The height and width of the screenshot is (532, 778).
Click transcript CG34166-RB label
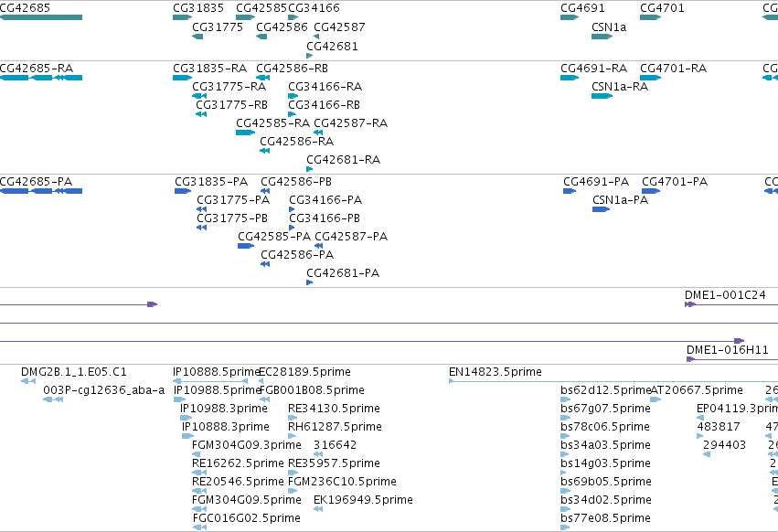pyautogui.click(x=324, y=105)
